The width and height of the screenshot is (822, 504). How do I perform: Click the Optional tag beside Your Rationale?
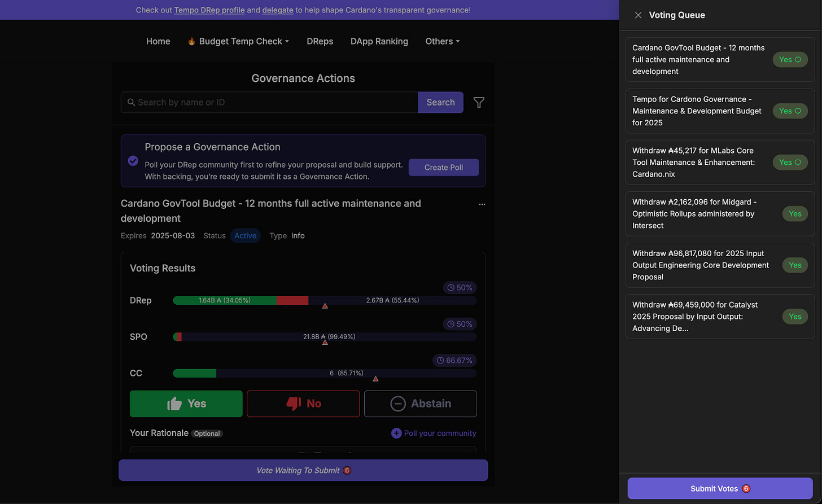[207, 433]
